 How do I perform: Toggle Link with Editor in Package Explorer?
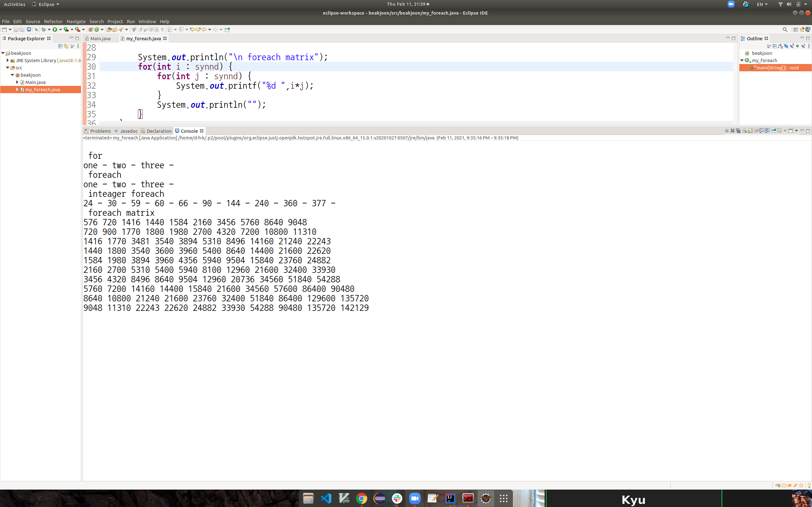pyautogui.click(x=66, y=46)
